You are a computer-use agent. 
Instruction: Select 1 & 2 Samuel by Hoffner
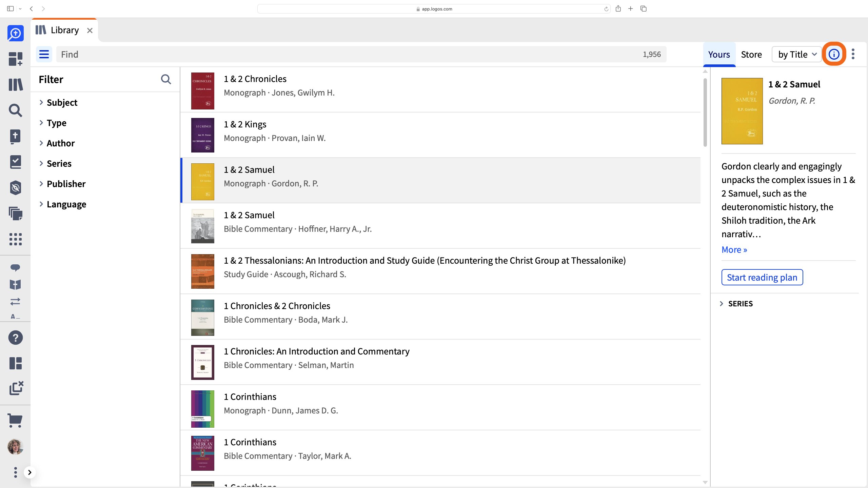tap(440, 226)
